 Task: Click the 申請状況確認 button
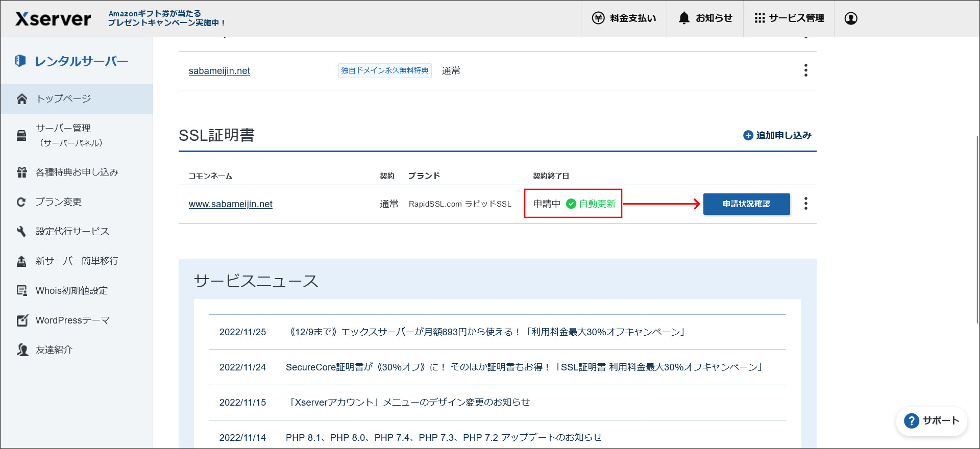[747, 204]
